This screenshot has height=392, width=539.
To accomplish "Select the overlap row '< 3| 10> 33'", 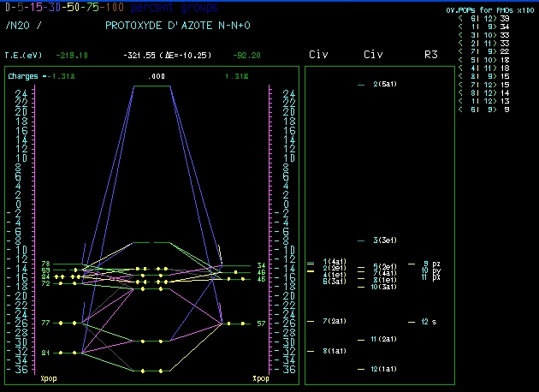I will (483, 35).
